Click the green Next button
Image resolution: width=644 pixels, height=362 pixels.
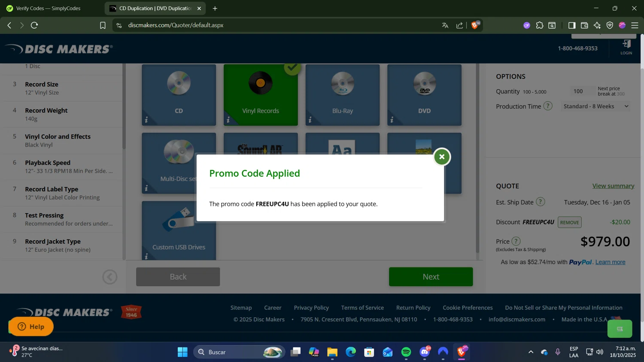click(x=431, y=277)
